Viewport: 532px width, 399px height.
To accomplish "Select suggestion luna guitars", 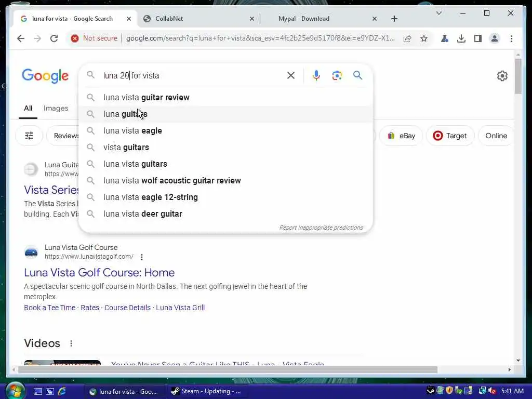I will [x=225, y=114].
